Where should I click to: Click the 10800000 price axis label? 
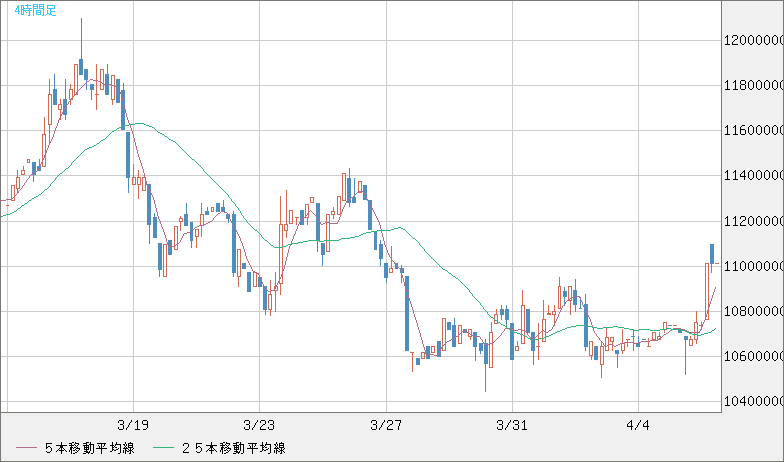pyautogui.click(x=754, y=312)
